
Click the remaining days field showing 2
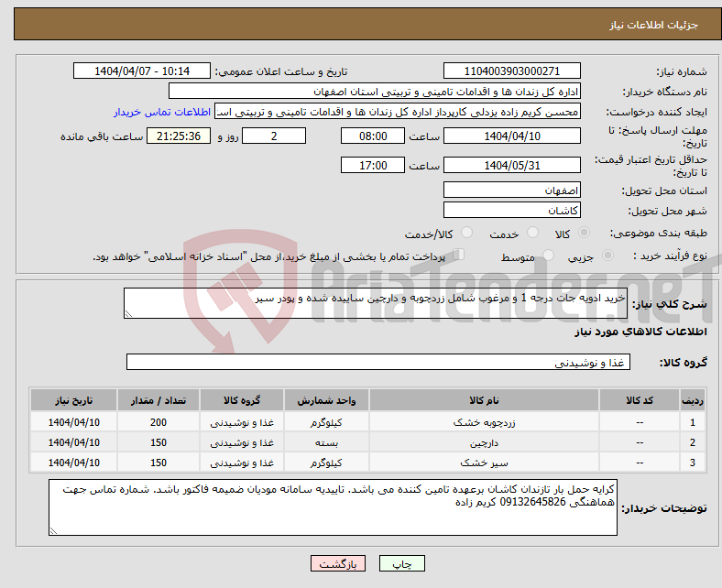pos(274,136)
